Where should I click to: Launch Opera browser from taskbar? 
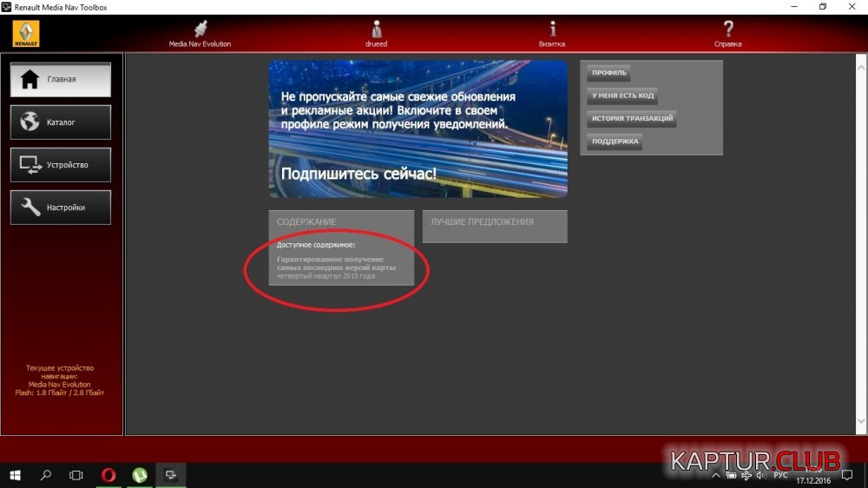108,475
